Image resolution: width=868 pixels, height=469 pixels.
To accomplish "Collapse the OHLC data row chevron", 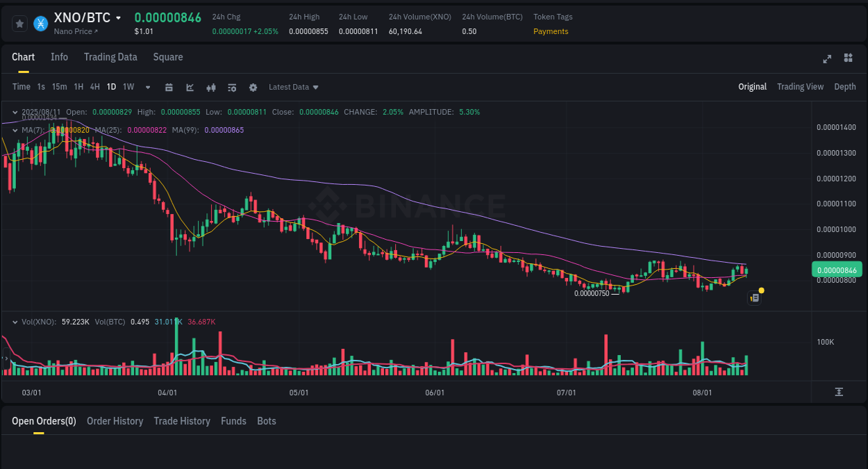I will coord(15,112).
